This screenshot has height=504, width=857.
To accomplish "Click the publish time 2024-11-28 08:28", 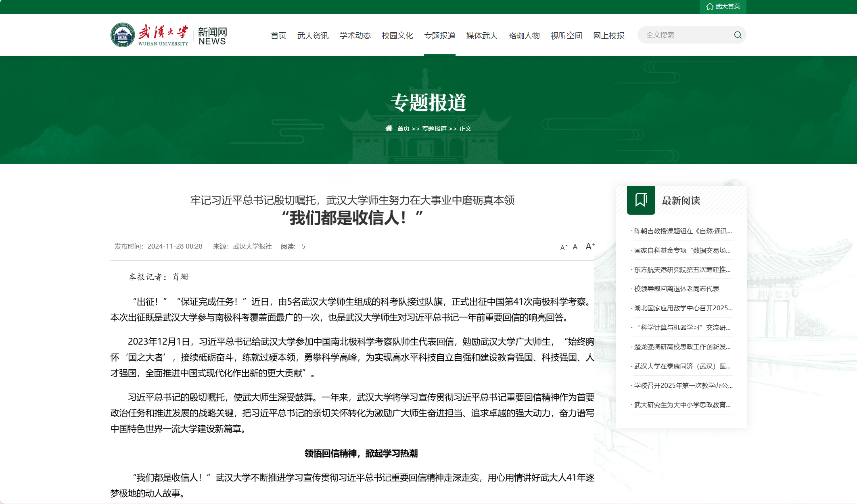I will (x=175, y=246).
